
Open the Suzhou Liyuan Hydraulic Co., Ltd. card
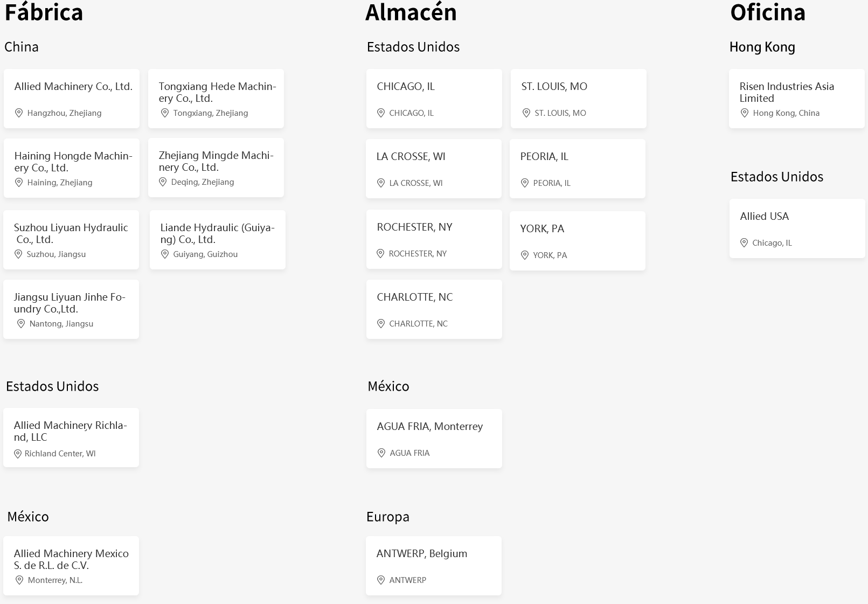click(x=71, y=240)
